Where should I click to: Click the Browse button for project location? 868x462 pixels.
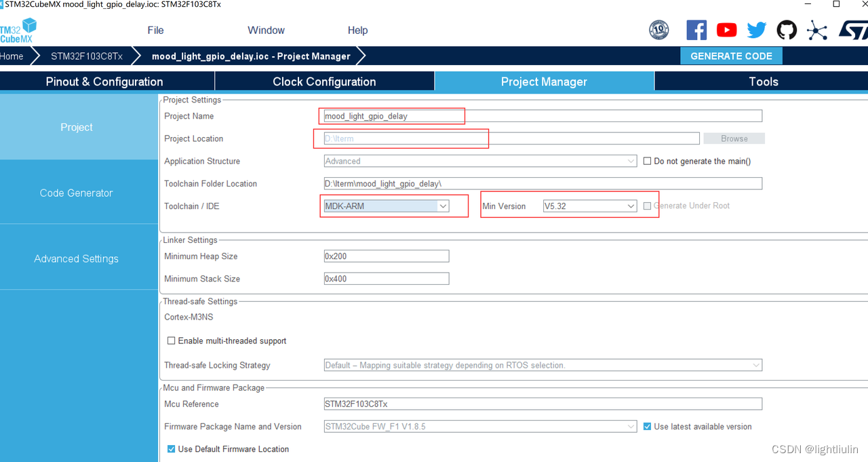coord(734,138)
